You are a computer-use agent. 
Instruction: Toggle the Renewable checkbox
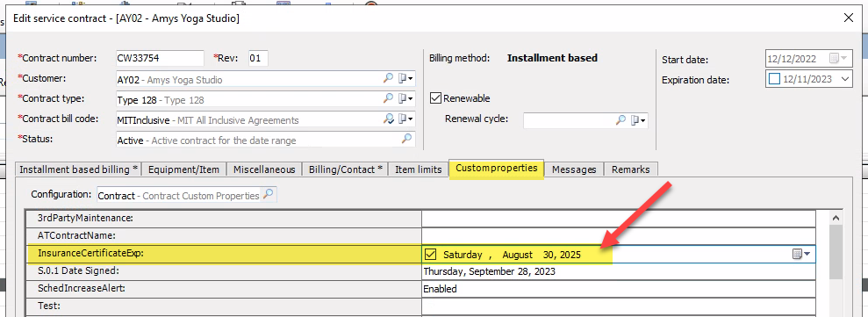[x=435, y=98]
